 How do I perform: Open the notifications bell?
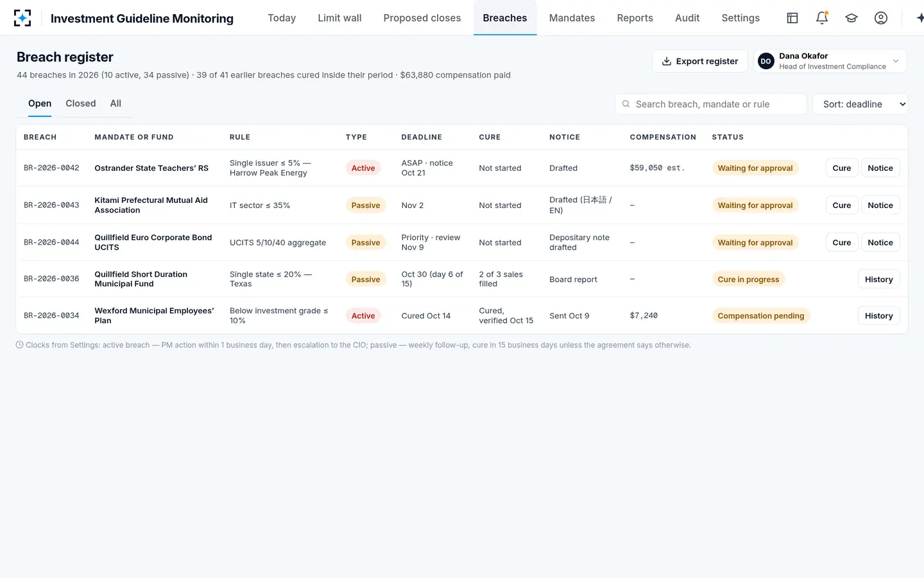(822, 18)
